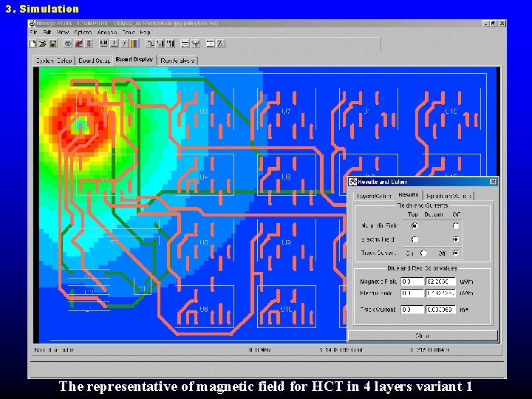Click the U1 component in the red hotspot
This screenshot has width=532, height=399.
click(105, 112)
